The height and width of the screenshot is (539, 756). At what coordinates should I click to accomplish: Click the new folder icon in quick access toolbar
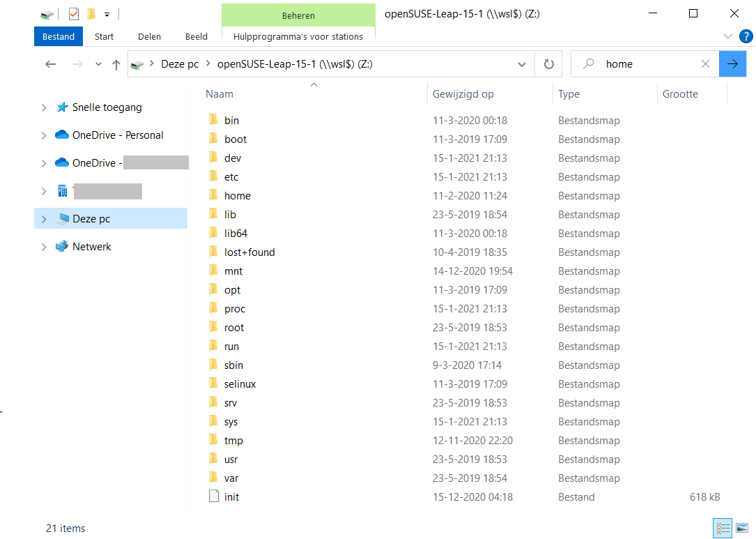pyautogui.click(x=91, y=14)
